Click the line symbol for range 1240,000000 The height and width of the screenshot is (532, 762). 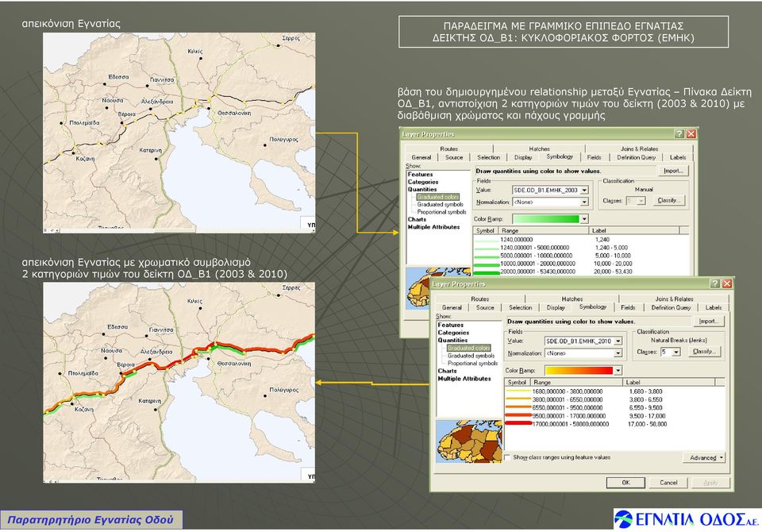point(486,240)
